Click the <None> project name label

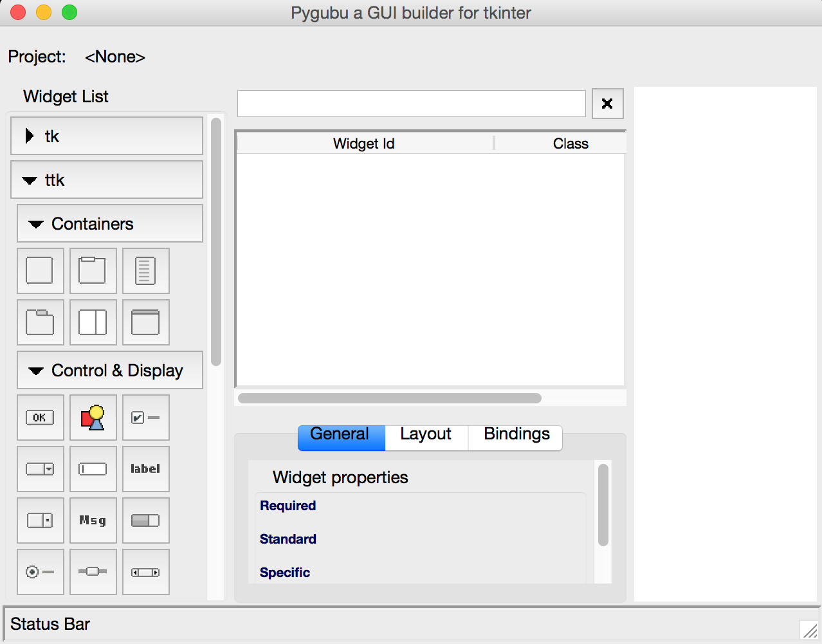point(115,57)
